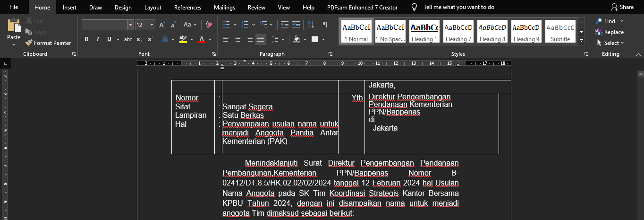644x220 pixels.
Task: Open line spacing dropdown
Action: tap(278, 39)
